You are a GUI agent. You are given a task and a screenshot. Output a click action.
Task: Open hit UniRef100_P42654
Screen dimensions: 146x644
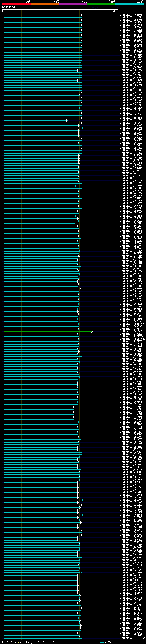coord(131,15)
